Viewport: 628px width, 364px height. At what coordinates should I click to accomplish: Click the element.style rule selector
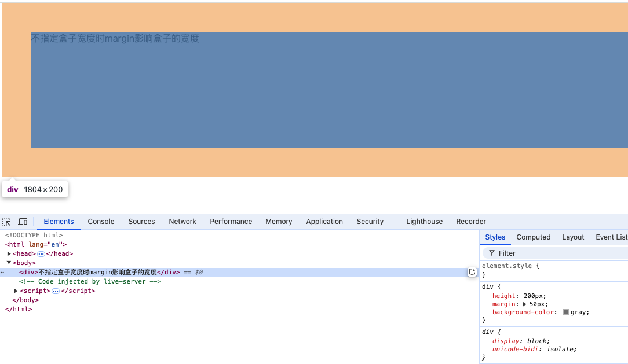(507, 266)
